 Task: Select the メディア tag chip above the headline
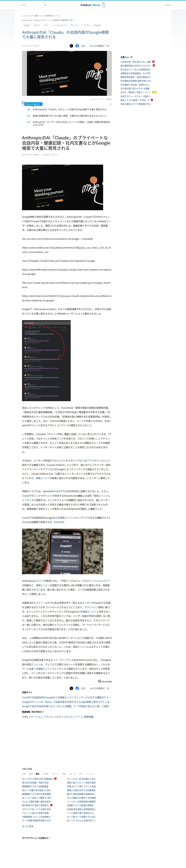coord(37,25)
